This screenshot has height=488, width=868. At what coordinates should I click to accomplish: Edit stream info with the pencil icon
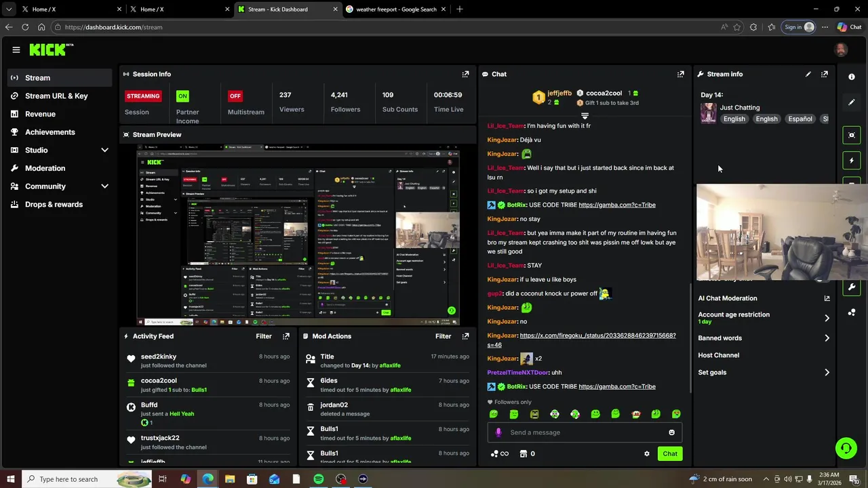[808, 74]
